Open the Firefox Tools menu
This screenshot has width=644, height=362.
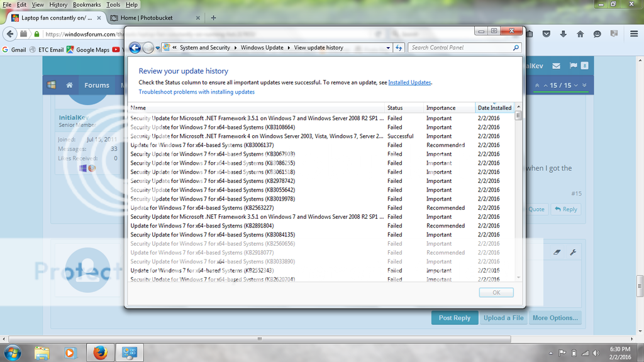pyautogui.click(x=113, y=4)
